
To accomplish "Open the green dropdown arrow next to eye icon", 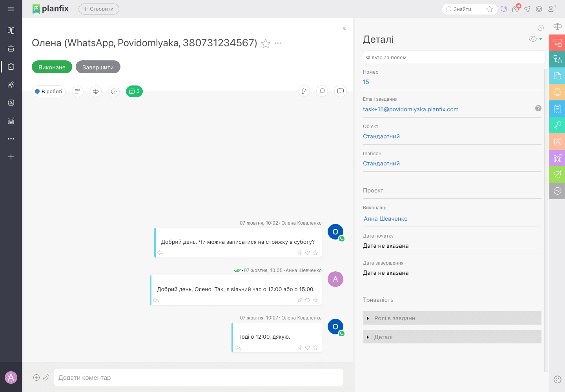I will pyautogui.click(x=541, y=39).
